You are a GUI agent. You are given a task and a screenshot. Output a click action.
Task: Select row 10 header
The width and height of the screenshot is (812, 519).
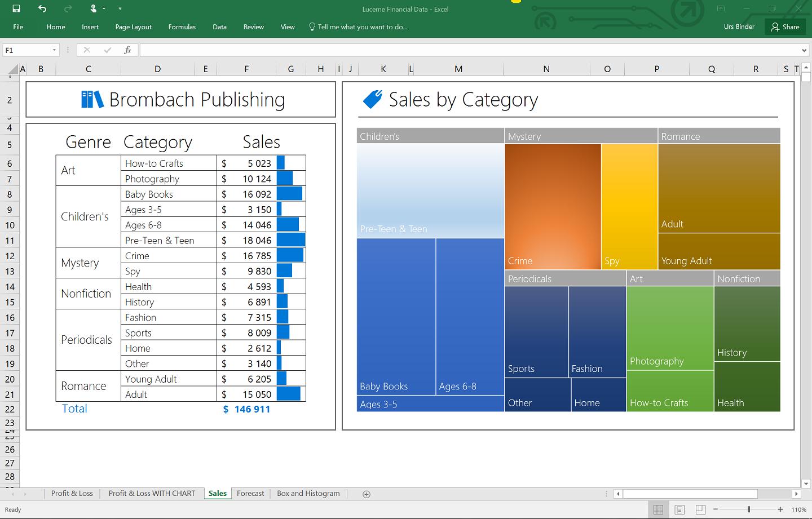[x=10, y=225]
